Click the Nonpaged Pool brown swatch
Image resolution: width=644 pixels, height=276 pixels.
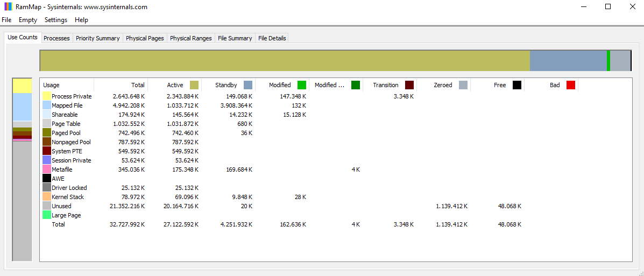(x=47, y=142)
